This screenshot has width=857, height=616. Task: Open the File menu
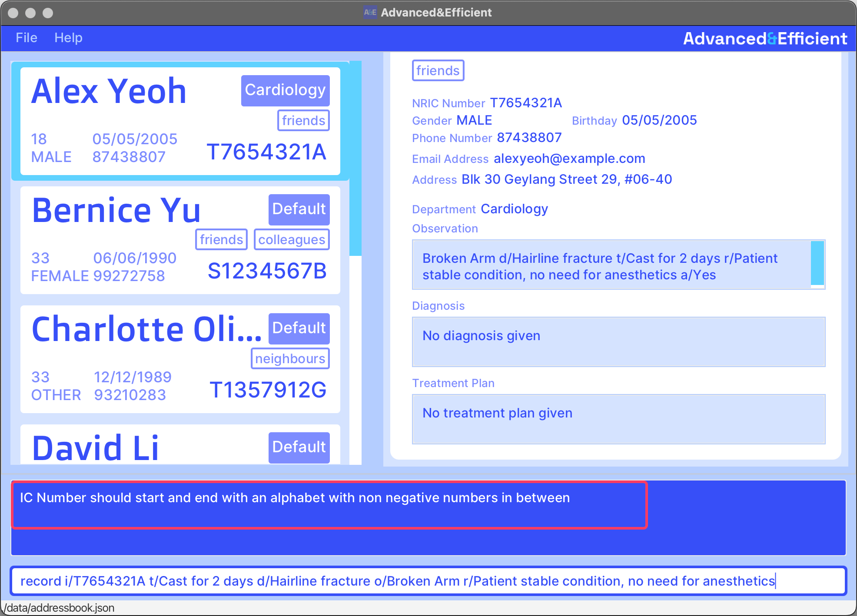coord(27,38)
